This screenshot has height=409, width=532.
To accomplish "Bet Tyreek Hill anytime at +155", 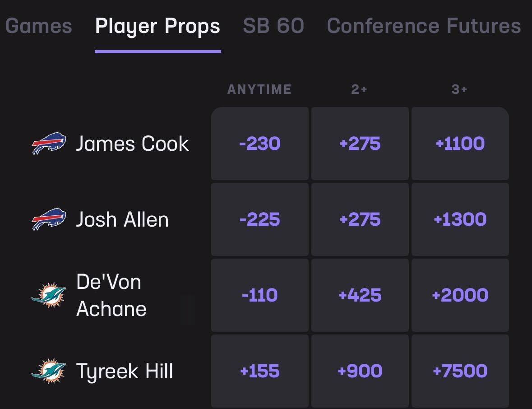I will pos(259,371).
